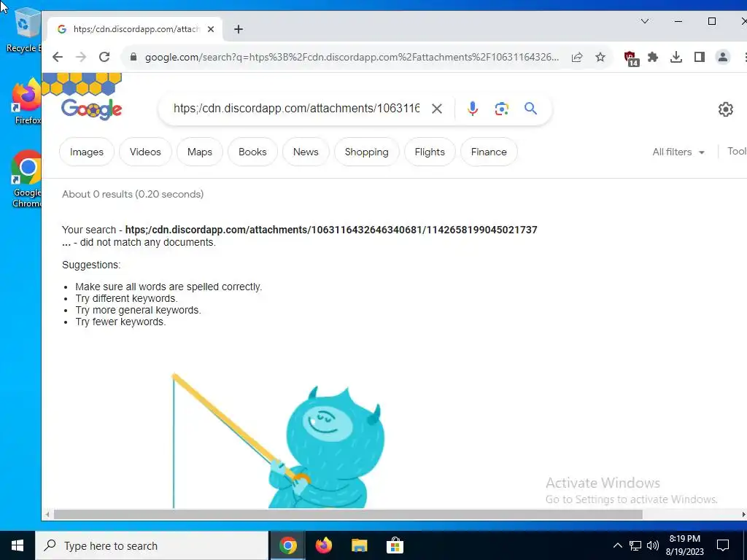Search by image with Lens
747x560 pixels.
pos(501,109)
